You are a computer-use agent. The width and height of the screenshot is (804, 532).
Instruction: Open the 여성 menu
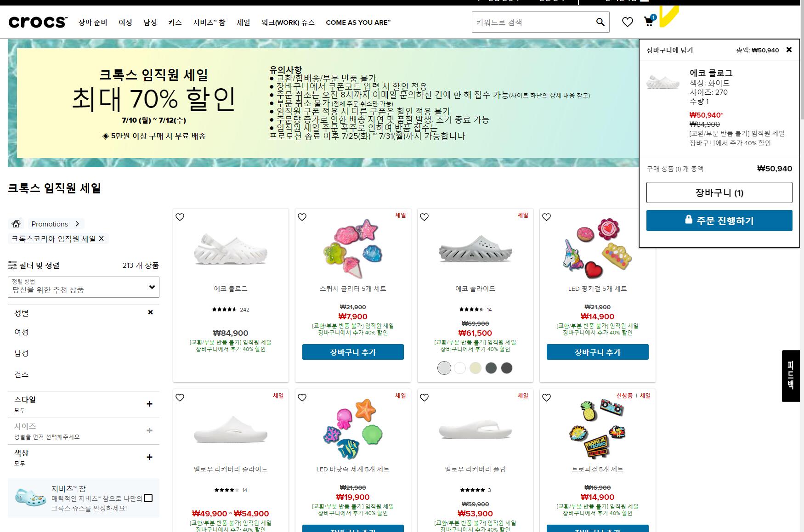coord(125,22)
